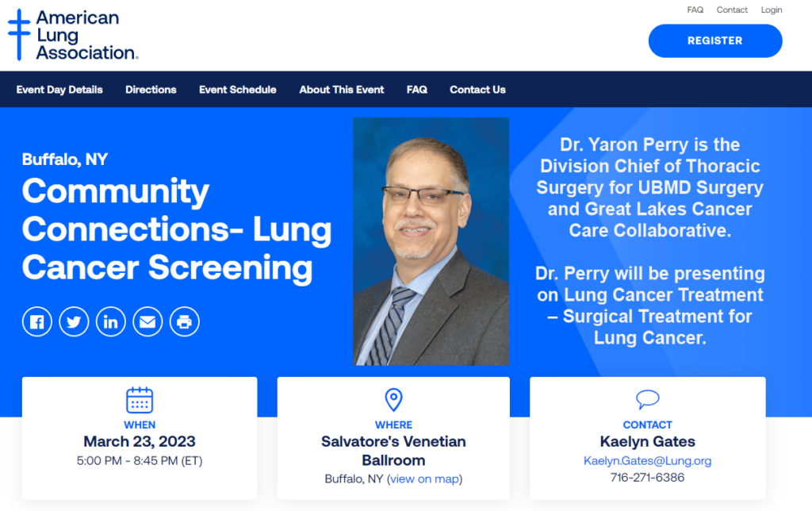Image resolution: width=812 pixels, height=511 pixels.
Task: Open the top-right FAQ link
Action: point(695,10)
